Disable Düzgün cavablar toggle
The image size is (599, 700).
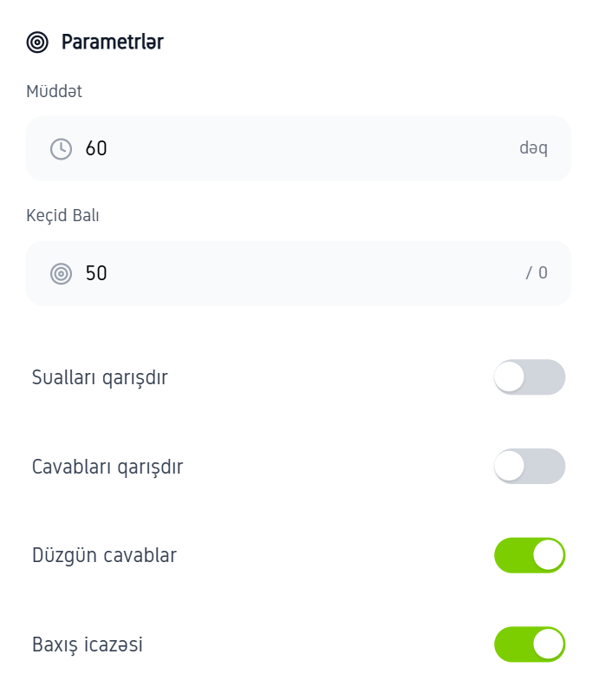[x=529, y=555]
